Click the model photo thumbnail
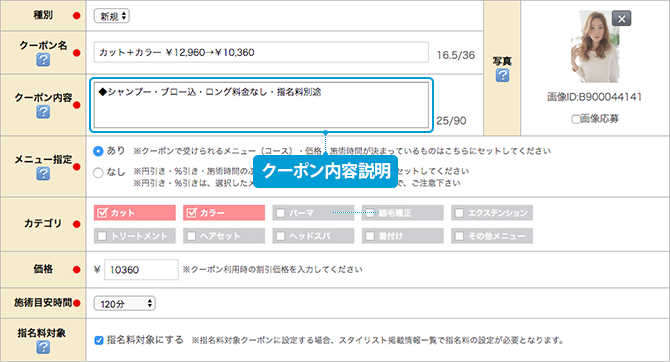The height and width of the screenshot is (362, 670). [595, 47]
